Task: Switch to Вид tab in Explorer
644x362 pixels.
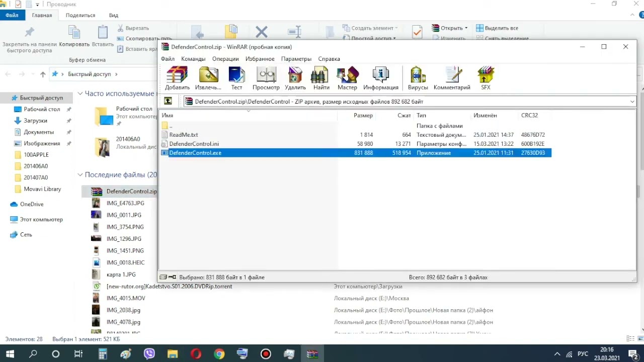Action: [114, 15]
